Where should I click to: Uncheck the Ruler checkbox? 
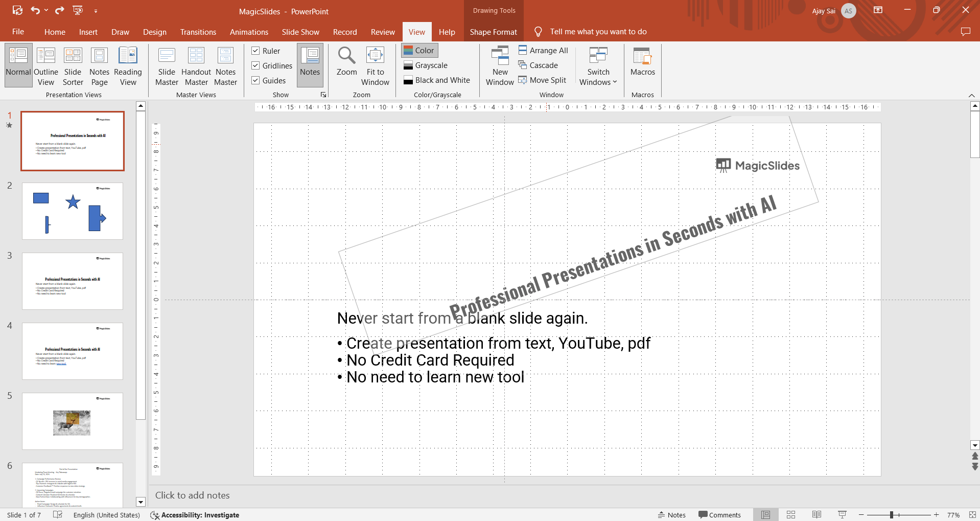[x=256, y=51]
